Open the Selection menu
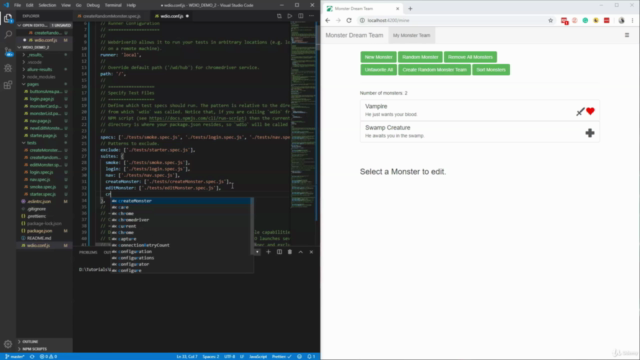Screen dimensions: 640x360 click(47, 5)
